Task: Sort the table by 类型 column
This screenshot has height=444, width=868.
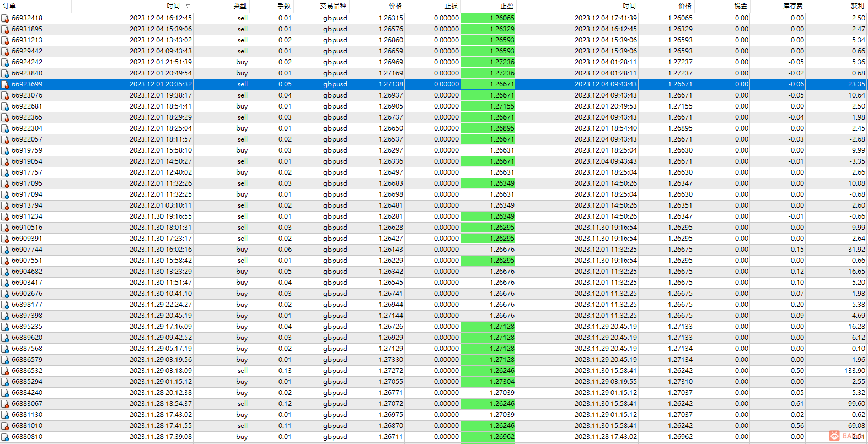Action: pyautogui.click(x=240, y=6)
